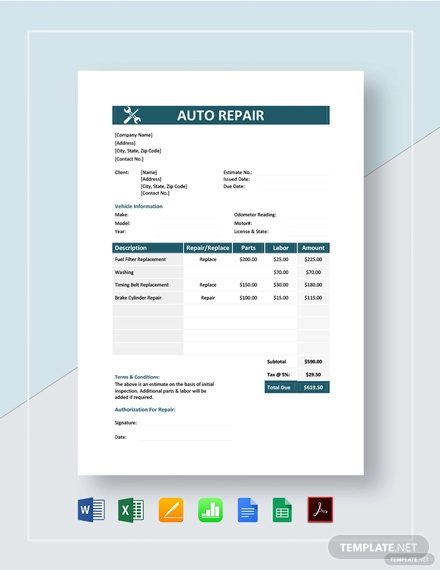Click the Total Due amount cell
Screen dimensions: 440x570
click(x=313, y=387)
